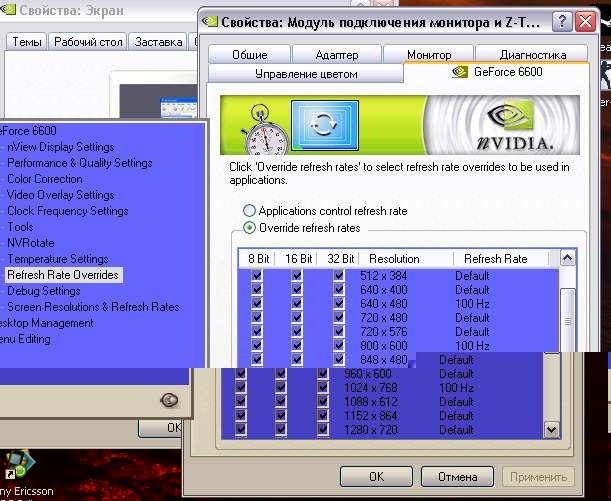Click the down arrow of the resolution list
Screen dimensions: 611x501
(x=551, y=430)
